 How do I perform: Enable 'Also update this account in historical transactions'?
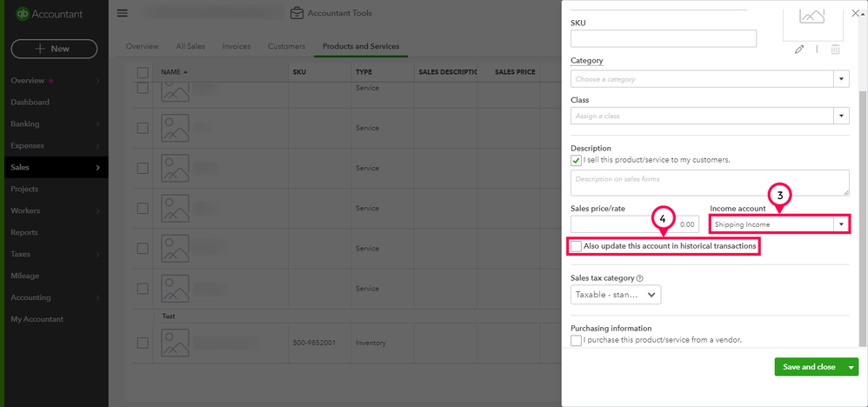[577, 247]
